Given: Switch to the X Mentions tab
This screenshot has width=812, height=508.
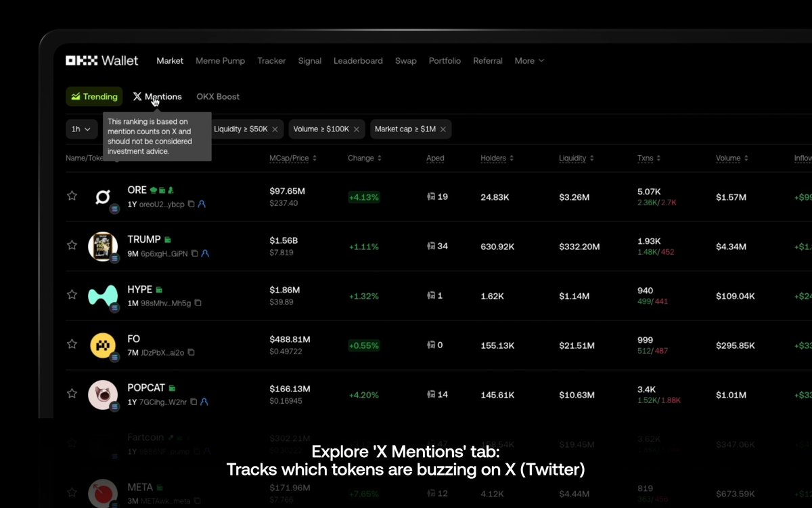Looking at the screenshot, I should [157, 97].
